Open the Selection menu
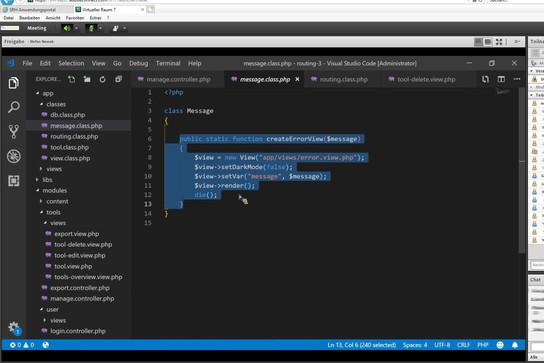The image size is (544, 363). 71,63
